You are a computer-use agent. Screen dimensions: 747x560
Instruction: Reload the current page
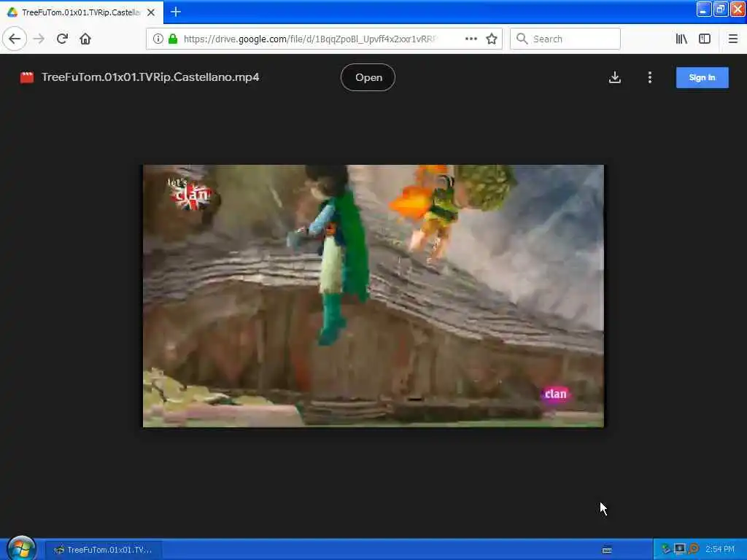pos(62,39)
